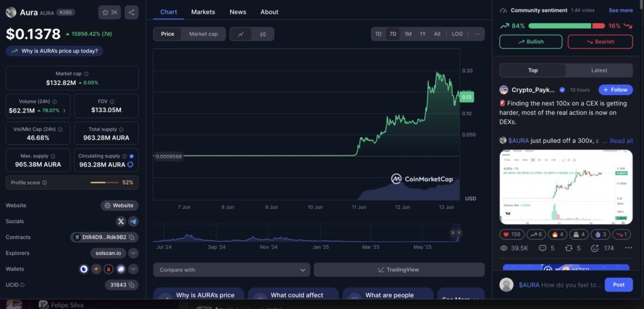Select Market cap chart mode
The height and width of the screenshot is (309, 644).
(x=203, y=34)
